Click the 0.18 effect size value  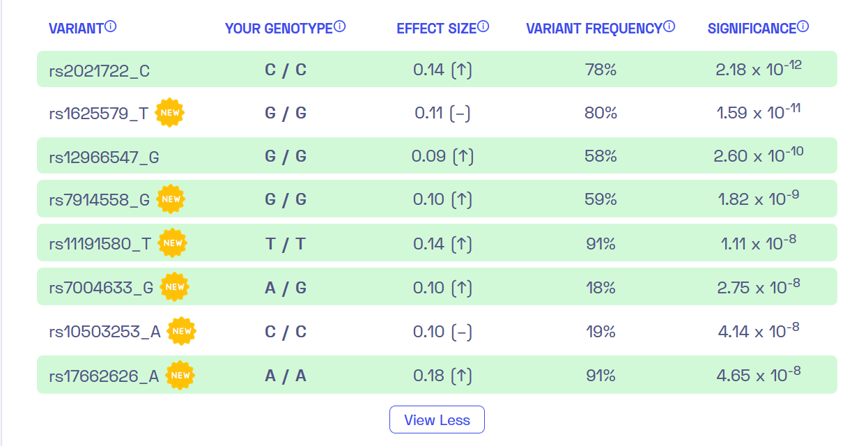click(x=430, y=376)
